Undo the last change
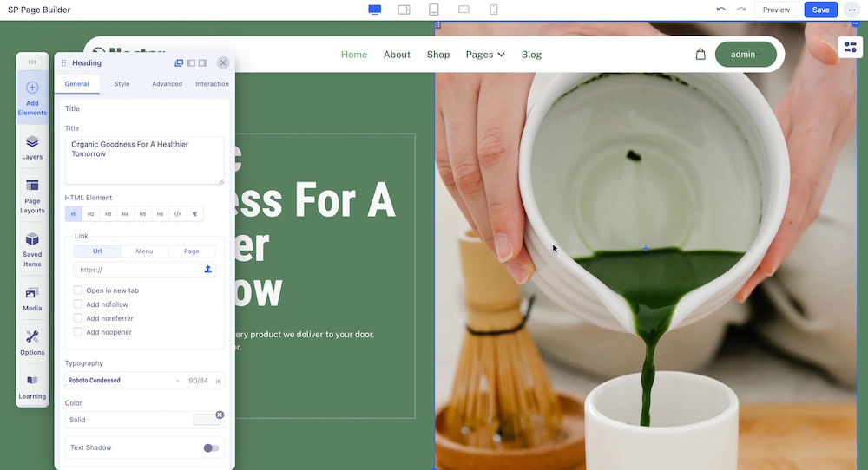This screenshot has height=470, width=868. pos(720,10)
